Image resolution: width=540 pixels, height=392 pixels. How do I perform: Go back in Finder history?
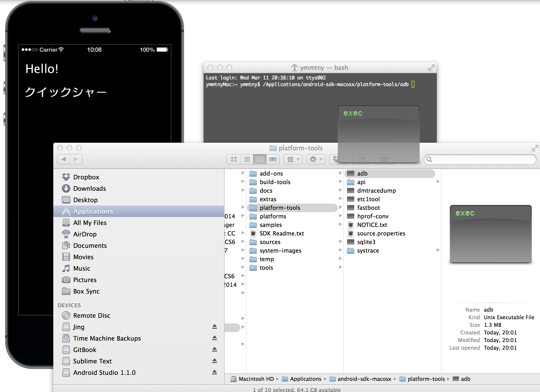pyautogui.click(x=64, y=159)
